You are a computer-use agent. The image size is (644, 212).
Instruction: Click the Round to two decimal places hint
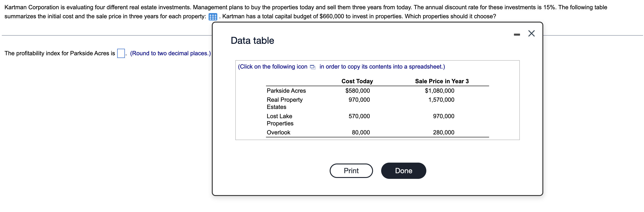(x=170, y=53)
